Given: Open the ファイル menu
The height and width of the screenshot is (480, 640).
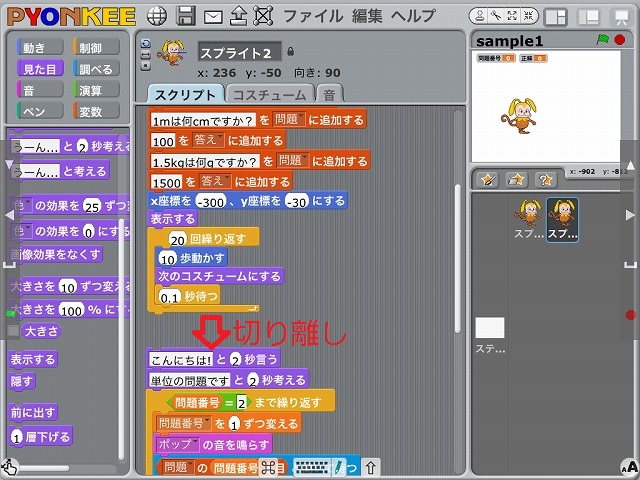Looking at the screenshot, I should pyautogui.click(x=312, y=16).
